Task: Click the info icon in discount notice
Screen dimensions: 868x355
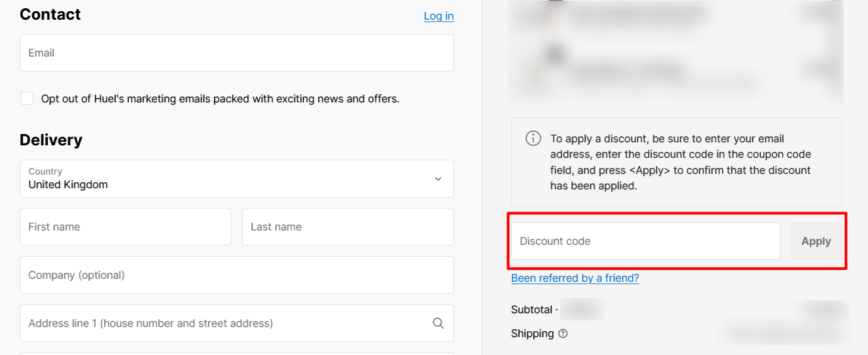Action: click(533, 139)
